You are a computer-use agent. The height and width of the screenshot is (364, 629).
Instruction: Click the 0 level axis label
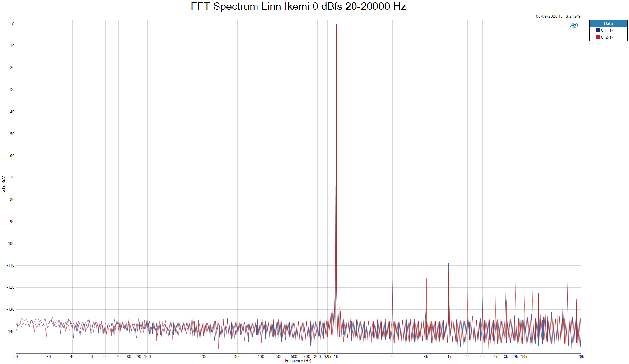click(13, 24)
